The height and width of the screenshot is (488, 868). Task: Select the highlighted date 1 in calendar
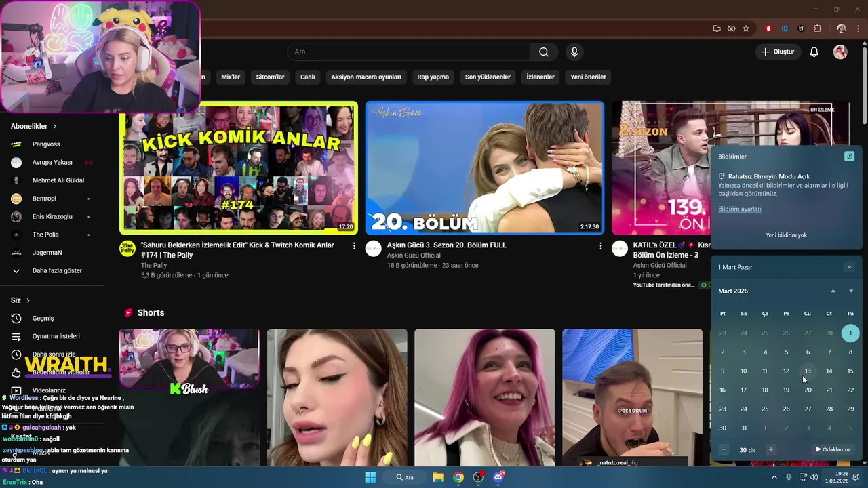pyautogui.click(x=850, y=333)
